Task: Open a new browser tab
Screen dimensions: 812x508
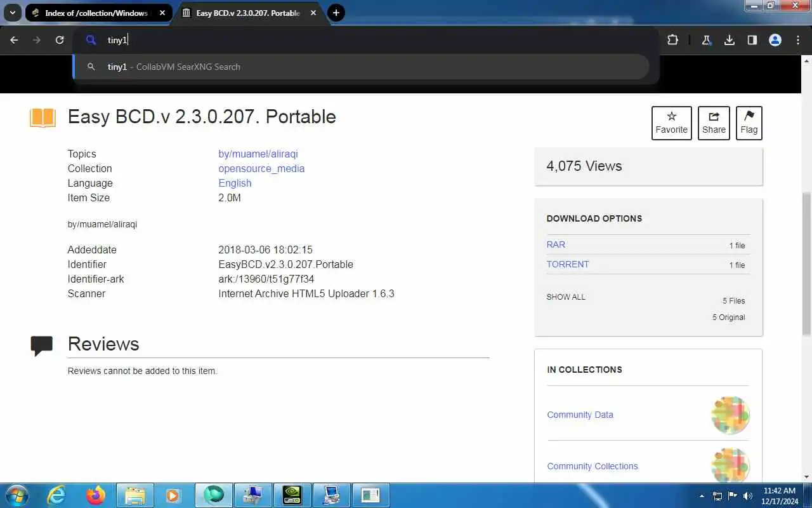Action: pos(336,13)
